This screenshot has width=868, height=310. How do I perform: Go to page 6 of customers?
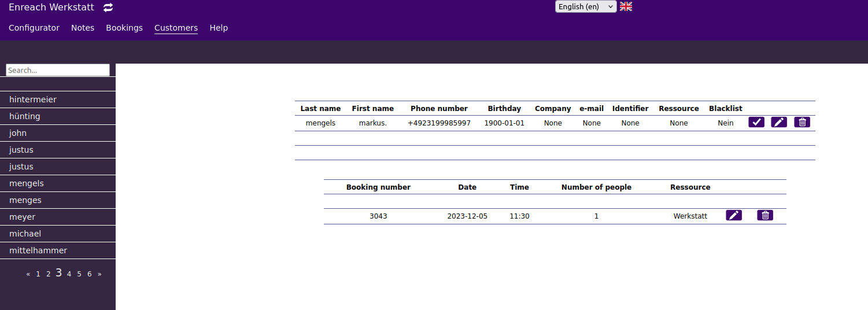pyautogui.click(x=89, y=274)
